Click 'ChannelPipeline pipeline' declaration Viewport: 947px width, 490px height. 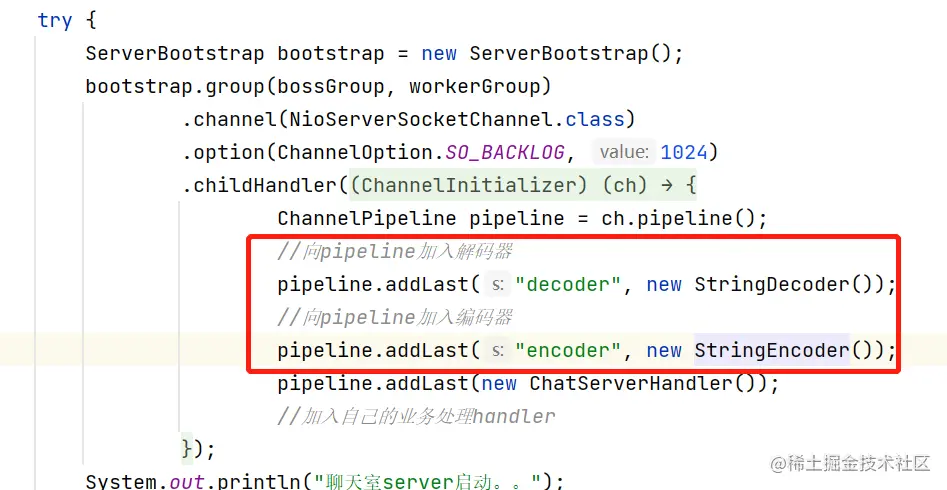click(420, 219)
